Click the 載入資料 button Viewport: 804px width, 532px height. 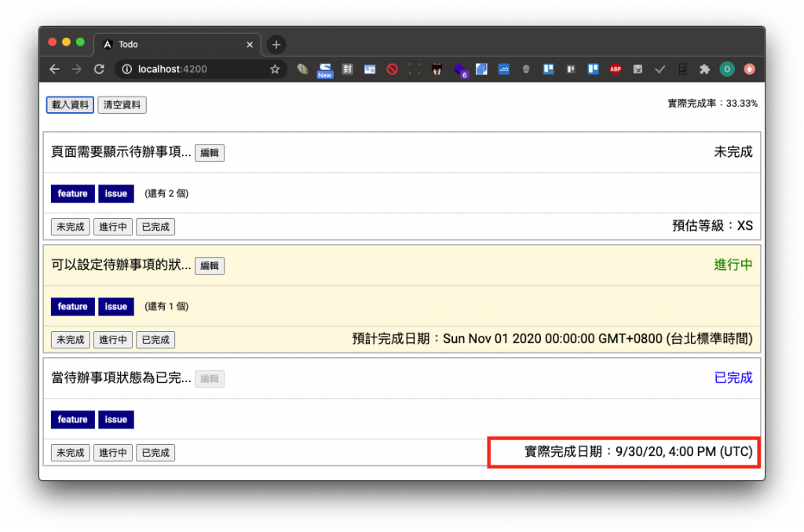coord(70,105)
